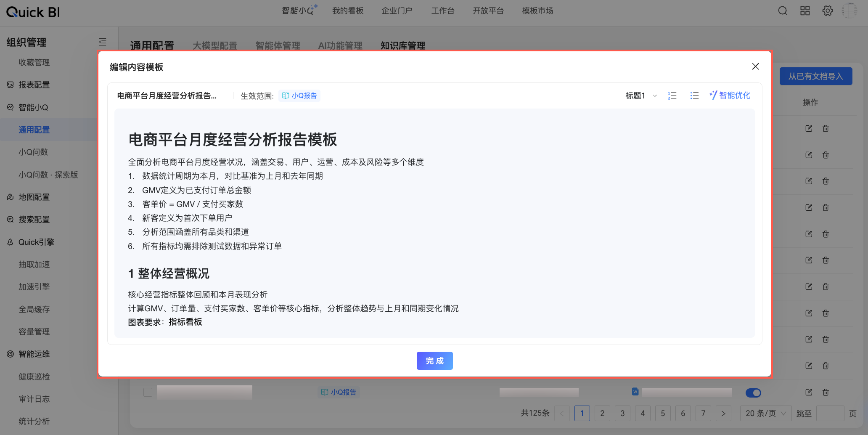Open 全局缓存 in the sidebar

pyautogui.click(x=34, y=309)
